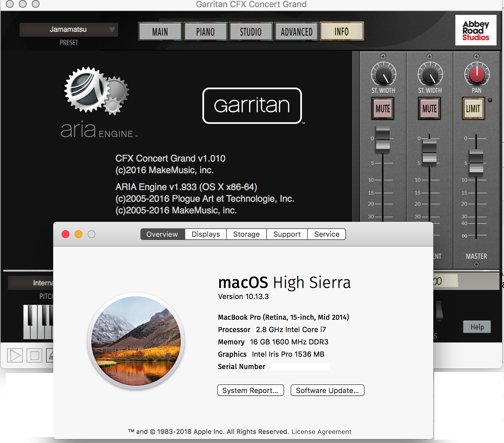Toggle MUTE on the middle mixer channel
The height and width of the screenshot is (443, 504).
tap(429, 109)
